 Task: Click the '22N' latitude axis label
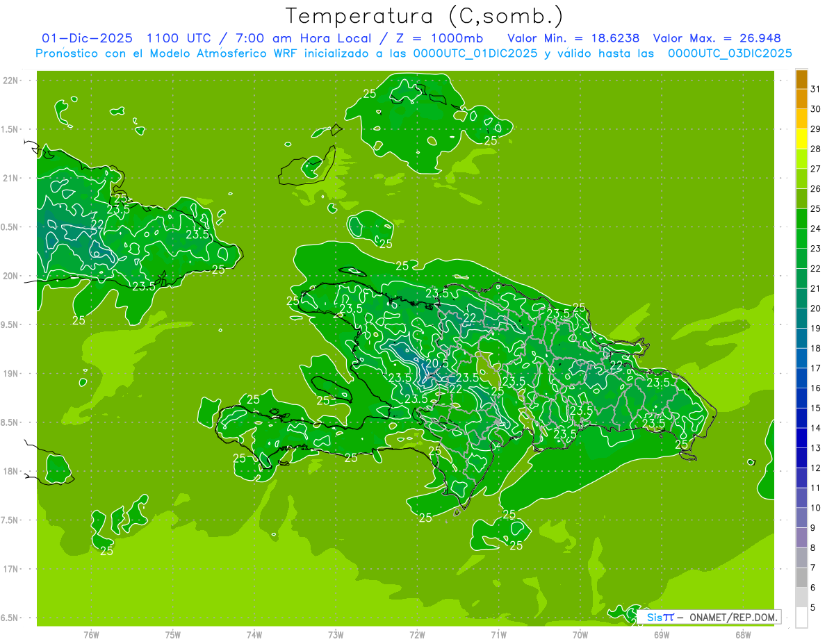[x=11, y=81]
